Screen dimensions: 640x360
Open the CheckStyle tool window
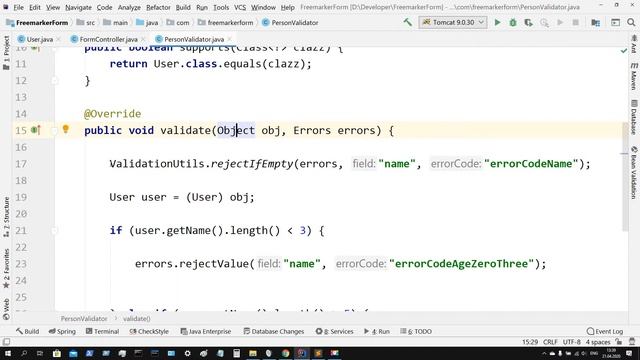[x=149, y=331]
